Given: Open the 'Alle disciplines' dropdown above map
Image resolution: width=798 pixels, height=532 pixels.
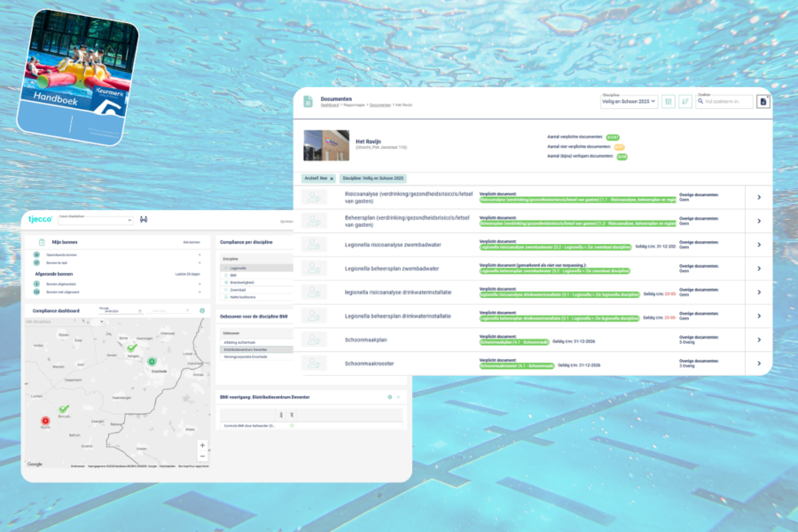Looking at the screenshot, I should (65, 322).
